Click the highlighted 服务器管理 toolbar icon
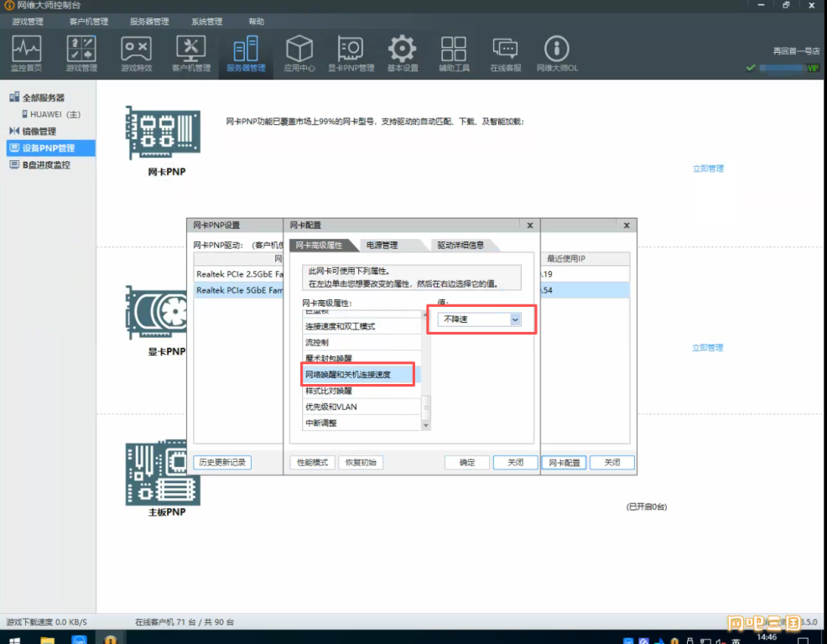Image resolution: width=827 pixels, height=644 pixels. [x=246, y=54]
